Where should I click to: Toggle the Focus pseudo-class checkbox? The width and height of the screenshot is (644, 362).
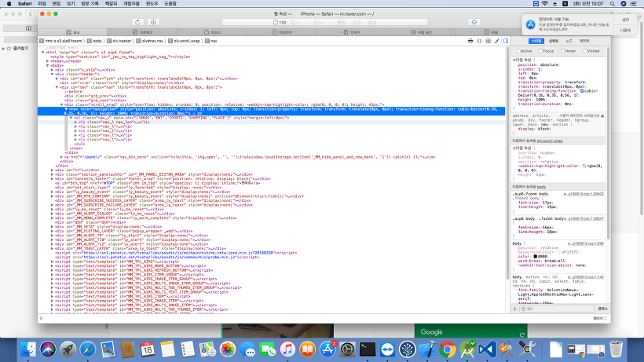click(x=540, y=51)
